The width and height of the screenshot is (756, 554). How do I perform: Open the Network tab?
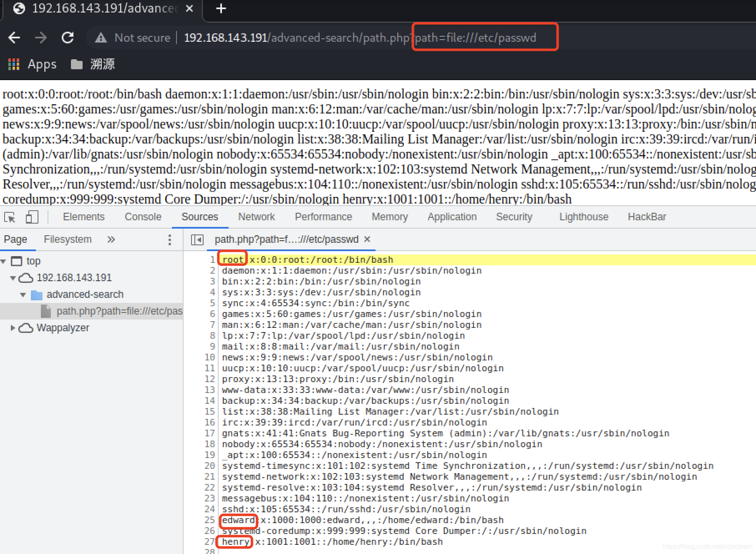pyautogui.click(x=257, y=217)
